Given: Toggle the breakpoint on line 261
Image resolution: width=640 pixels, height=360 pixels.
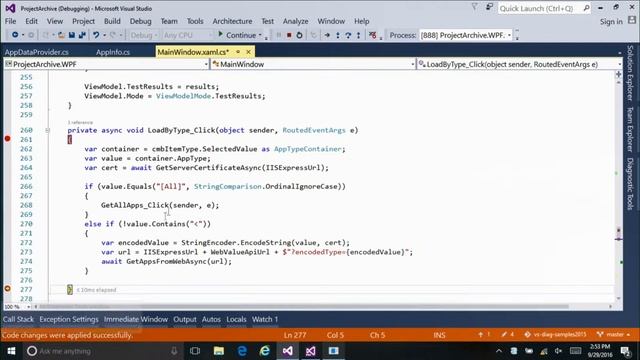Looking at the screenshot, I should click(x=7, y=139).
